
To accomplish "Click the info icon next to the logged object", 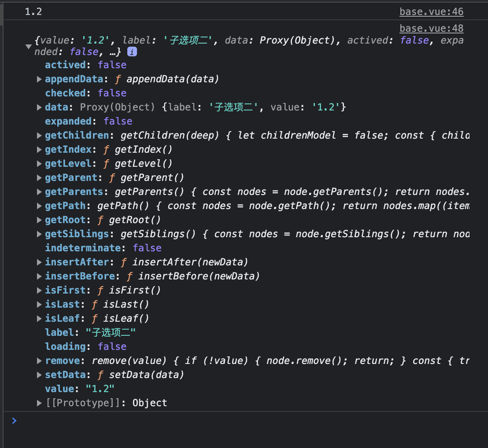I will pos(132,51).
